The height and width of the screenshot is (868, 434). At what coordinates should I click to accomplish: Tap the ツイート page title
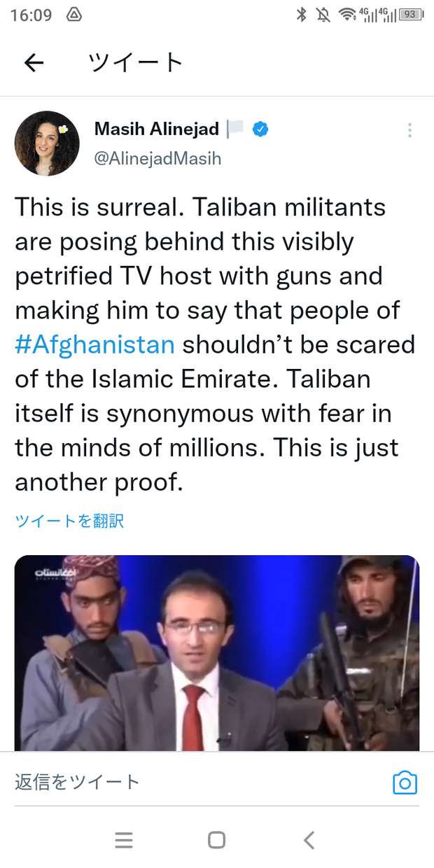(136, 63)
